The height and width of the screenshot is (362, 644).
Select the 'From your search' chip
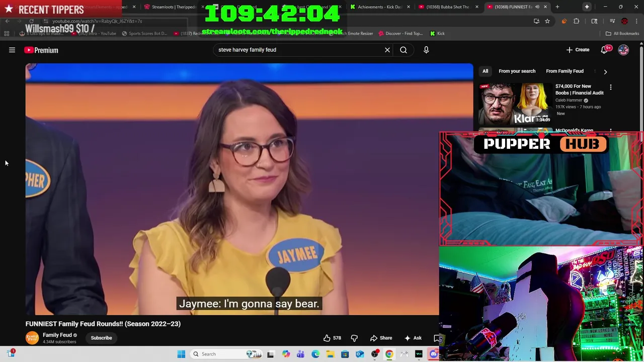click(517, 71)
